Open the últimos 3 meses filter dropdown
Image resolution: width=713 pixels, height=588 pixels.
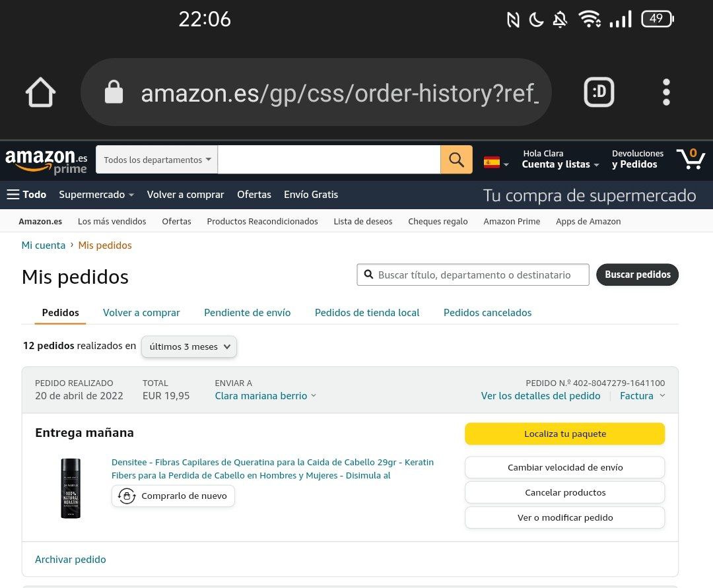[x=189, y=346]
